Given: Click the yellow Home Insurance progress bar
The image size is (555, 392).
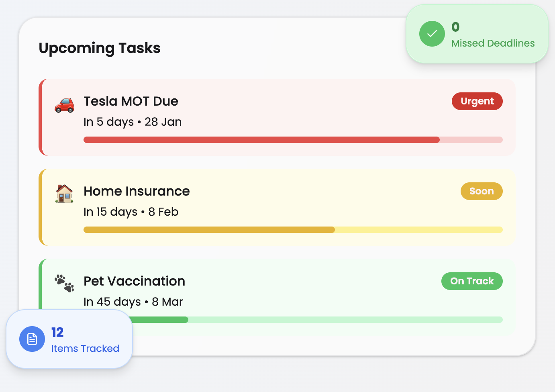Looking at the screenshot, I should 209,230.
